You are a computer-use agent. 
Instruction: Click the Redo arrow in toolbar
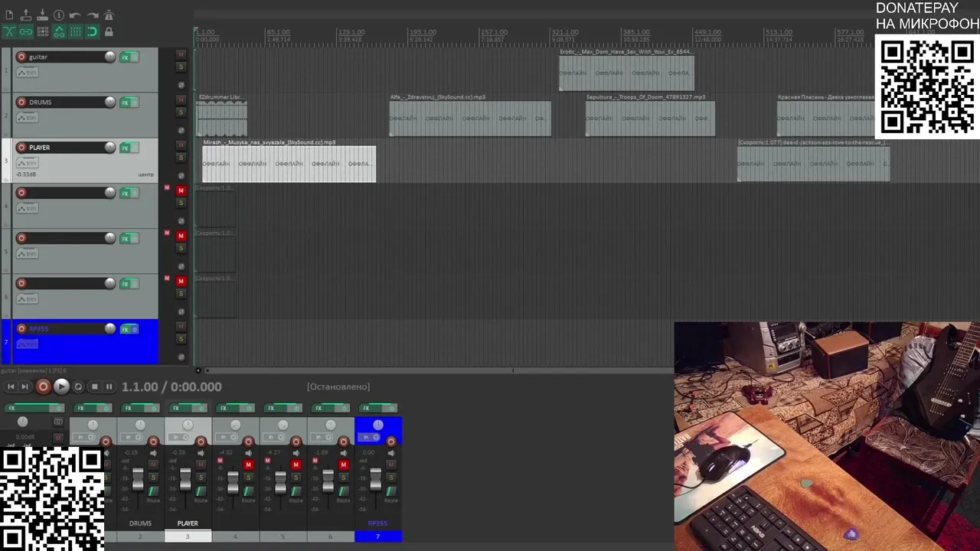[x=93, y=15]
